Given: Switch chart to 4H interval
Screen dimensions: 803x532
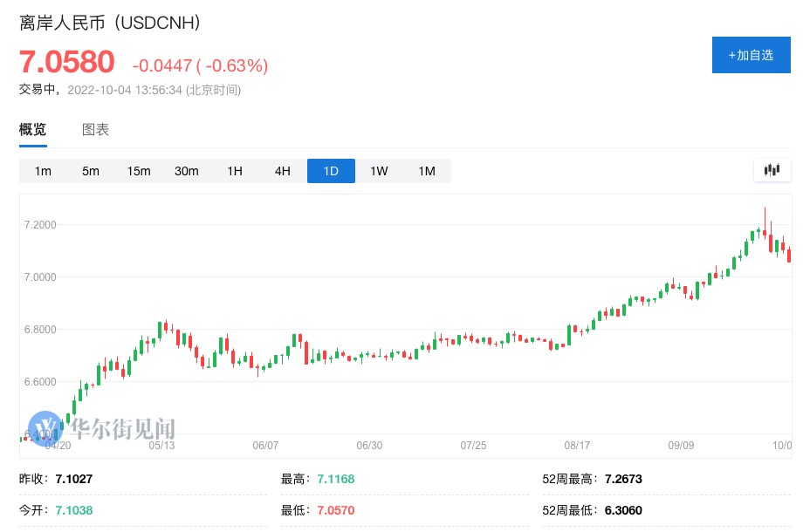Looking at the screenshot, I should click(x=283, y=171).
